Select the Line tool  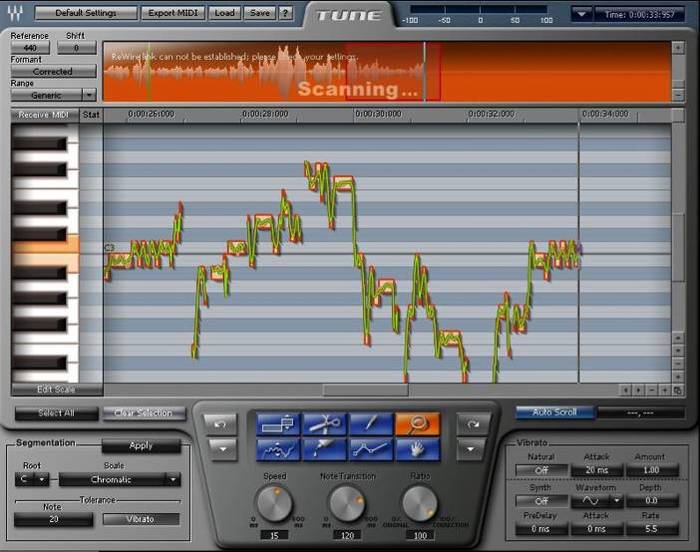pos(369,450)
